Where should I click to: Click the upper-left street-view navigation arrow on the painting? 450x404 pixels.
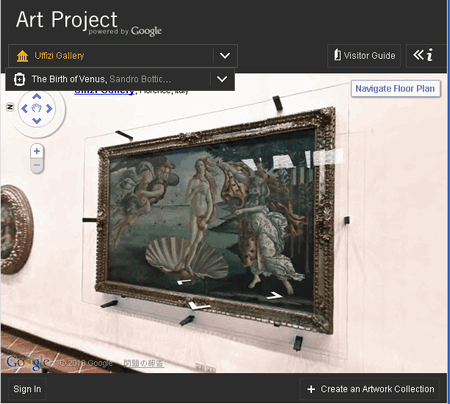coord(184,282)
